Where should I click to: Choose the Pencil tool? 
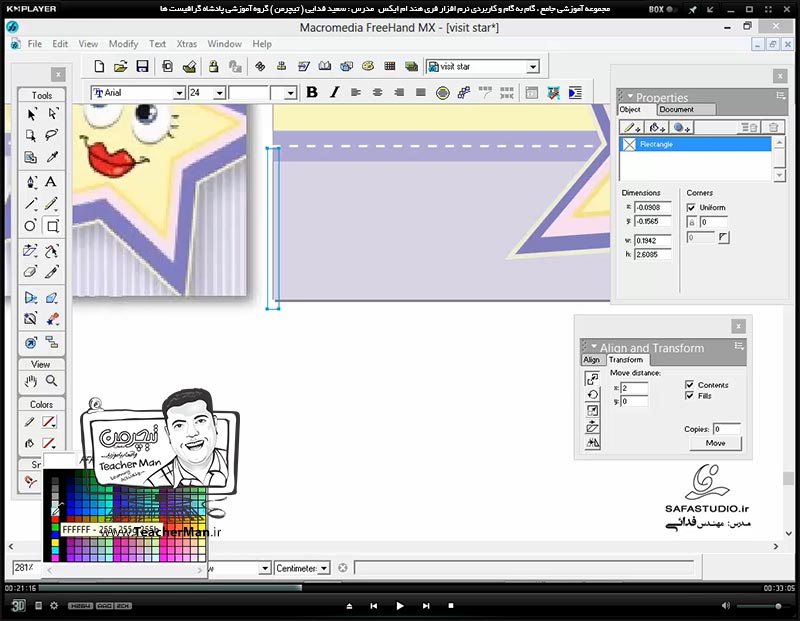pos(51,204)
